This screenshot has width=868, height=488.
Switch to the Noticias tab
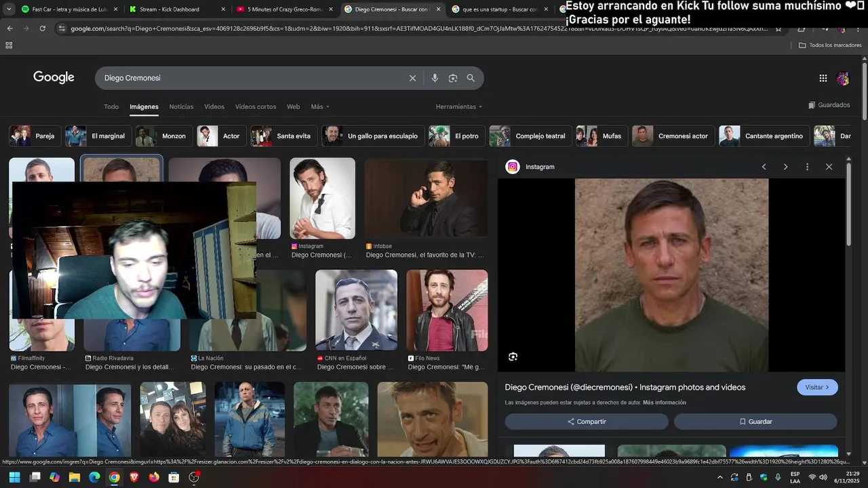click(181, 106)
